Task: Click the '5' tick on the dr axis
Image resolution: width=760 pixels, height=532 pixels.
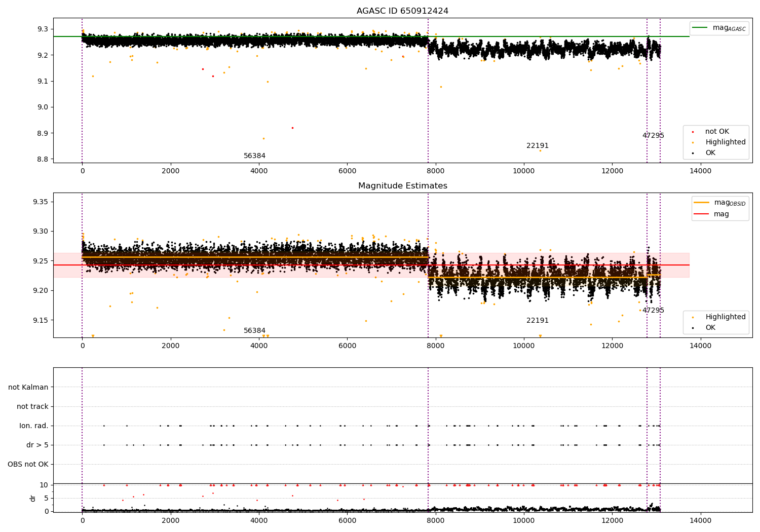Action: pos(47,499)
